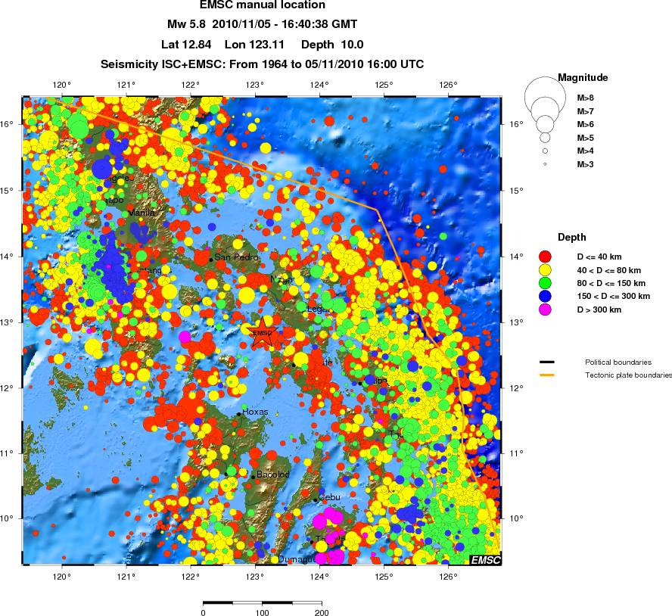Image resolution: width=672 pixels, height=616 pixels.
Task: Click the scale bar '200' label
Action: pyautogui.click(x=322, y=612)
